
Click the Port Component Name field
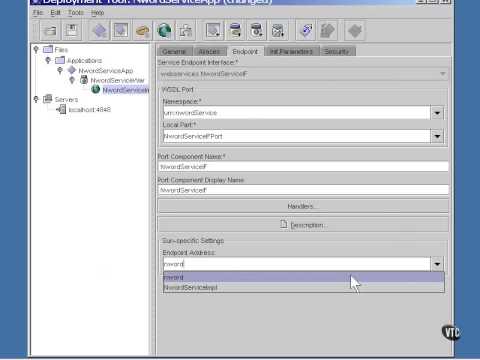pos(303,167)
